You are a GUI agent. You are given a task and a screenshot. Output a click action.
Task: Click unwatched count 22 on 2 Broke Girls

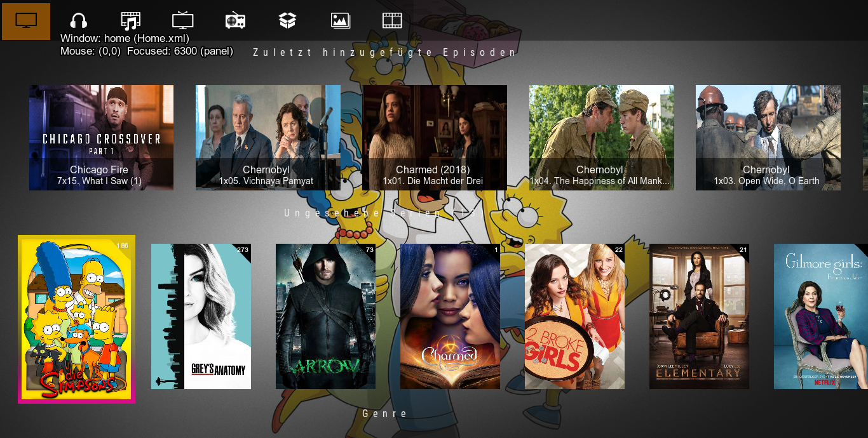point(619,249)
